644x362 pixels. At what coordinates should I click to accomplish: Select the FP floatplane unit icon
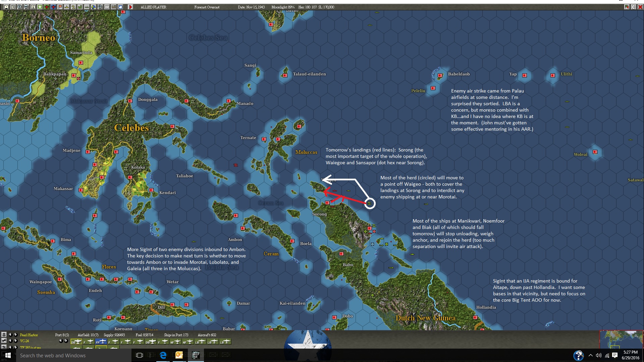coord(101,342)
